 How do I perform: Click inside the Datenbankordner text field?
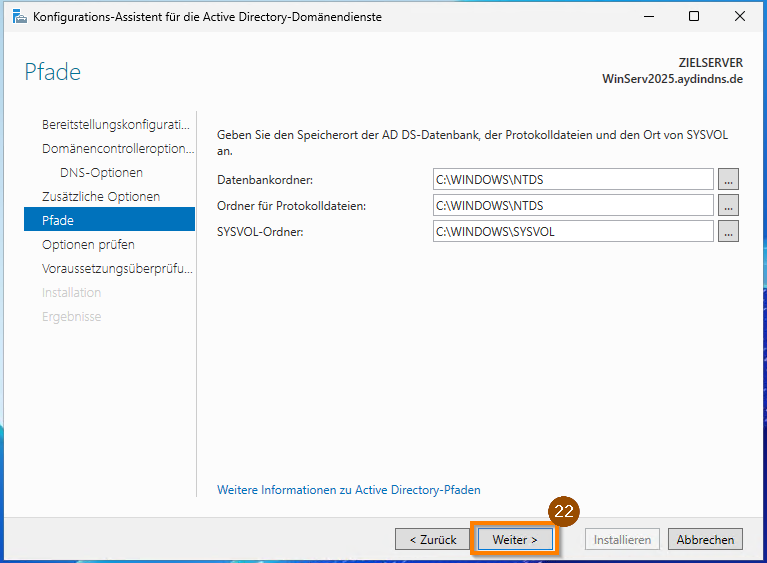tap(573, 179)
